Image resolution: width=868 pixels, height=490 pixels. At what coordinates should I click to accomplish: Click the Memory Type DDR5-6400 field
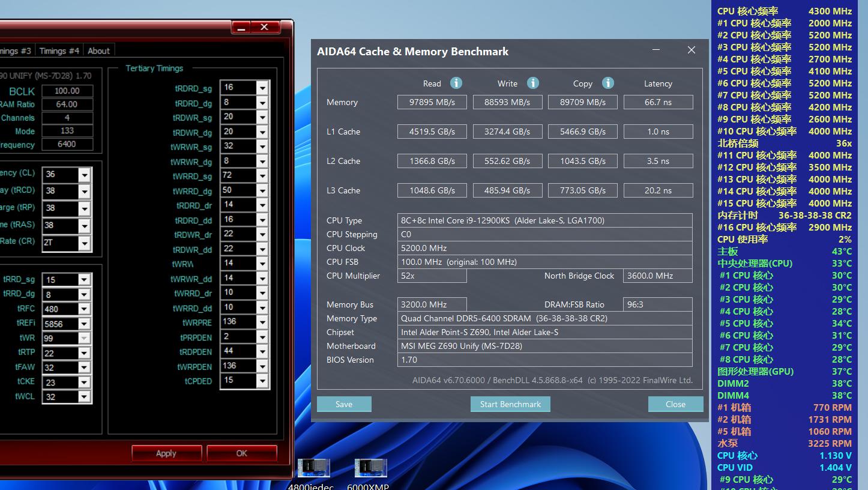[544, 318]
